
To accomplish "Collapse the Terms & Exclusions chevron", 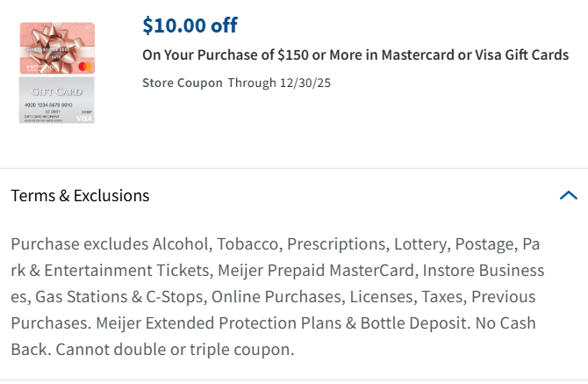I will [x=568, y=195].
